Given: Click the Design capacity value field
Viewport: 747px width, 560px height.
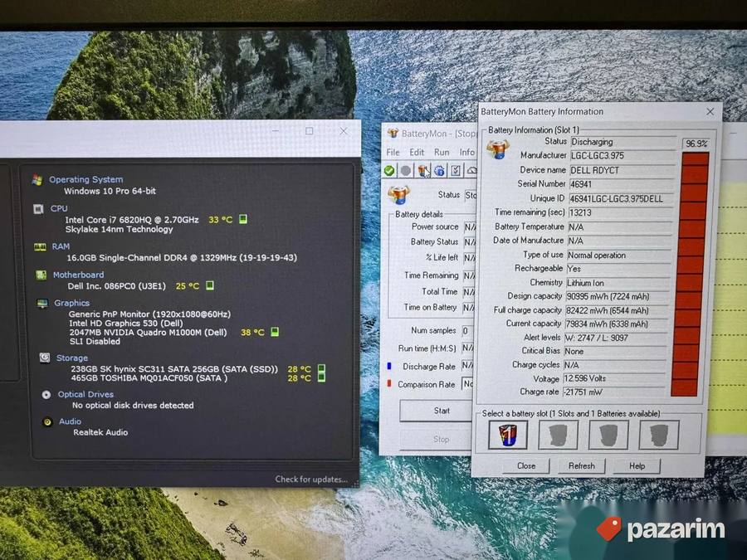Looking at the screenshot, I should click(x=617, y=297).
